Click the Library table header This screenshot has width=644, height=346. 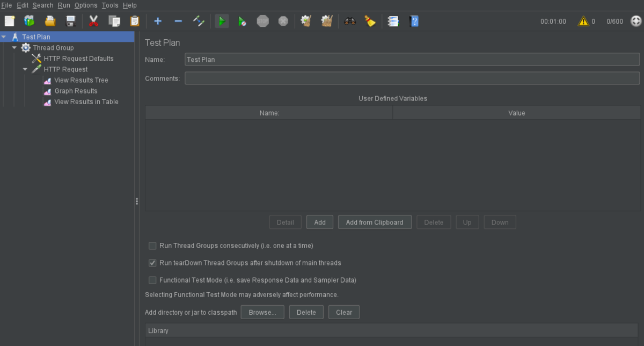click(x=393, y=330)
